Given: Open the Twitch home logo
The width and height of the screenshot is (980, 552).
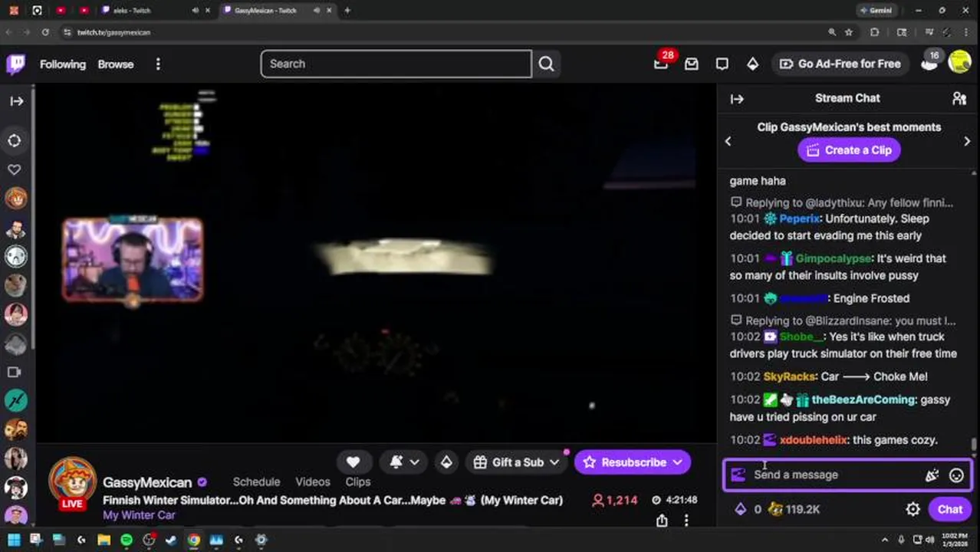Looking at the screenshot, I should 15,64.
